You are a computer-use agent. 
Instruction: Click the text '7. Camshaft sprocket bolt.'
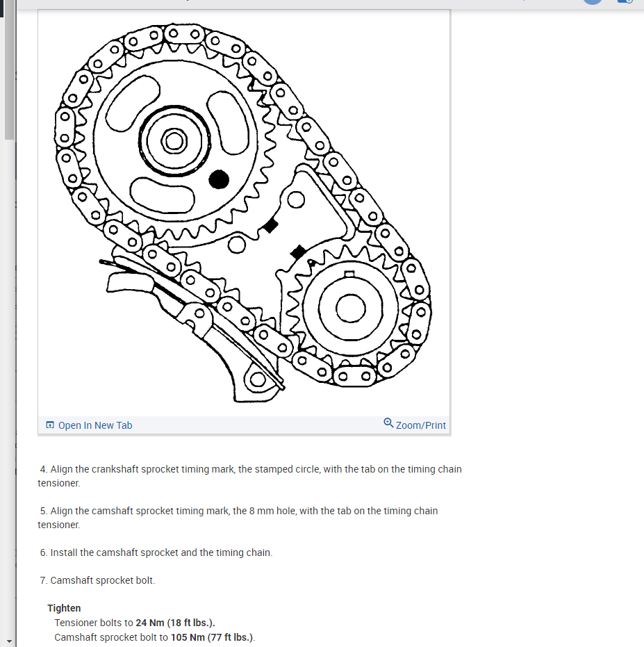point(97,580)
